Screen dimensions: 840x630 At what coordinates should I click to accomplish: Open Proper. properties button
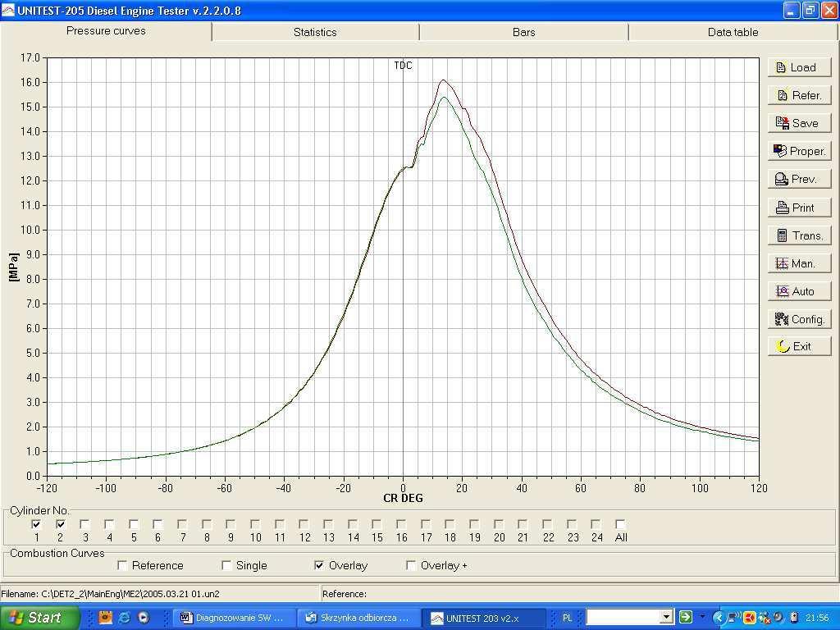[799, 151]
